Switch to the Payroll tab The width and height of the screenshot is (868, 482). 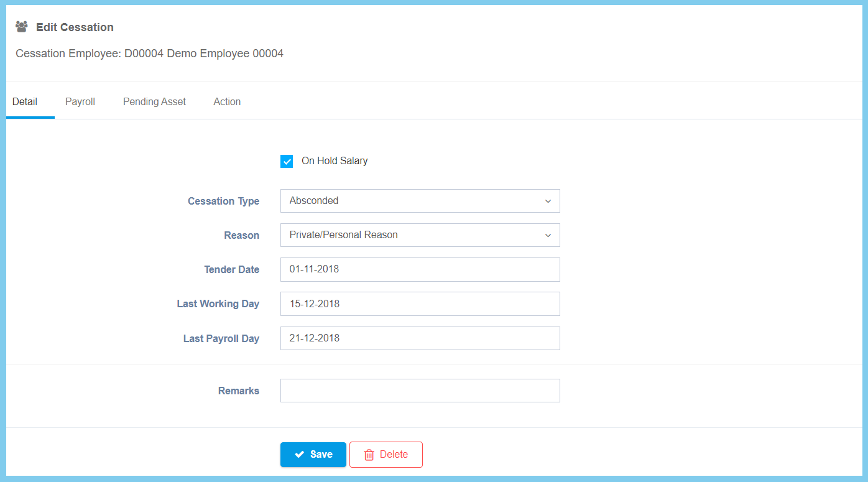pos(80,101)
